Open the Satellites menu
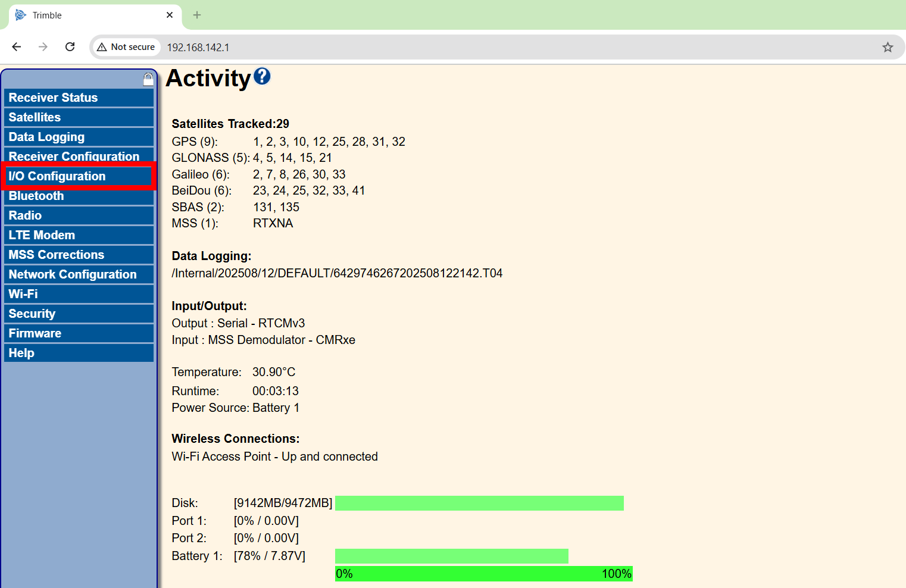The image size is (906, 588). 79,117
